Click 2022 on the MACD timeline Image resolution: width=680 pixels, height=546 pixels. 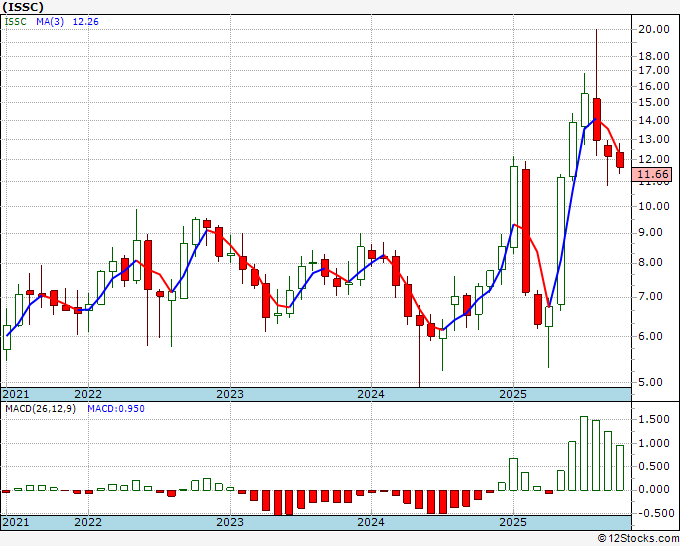point(88,522)
